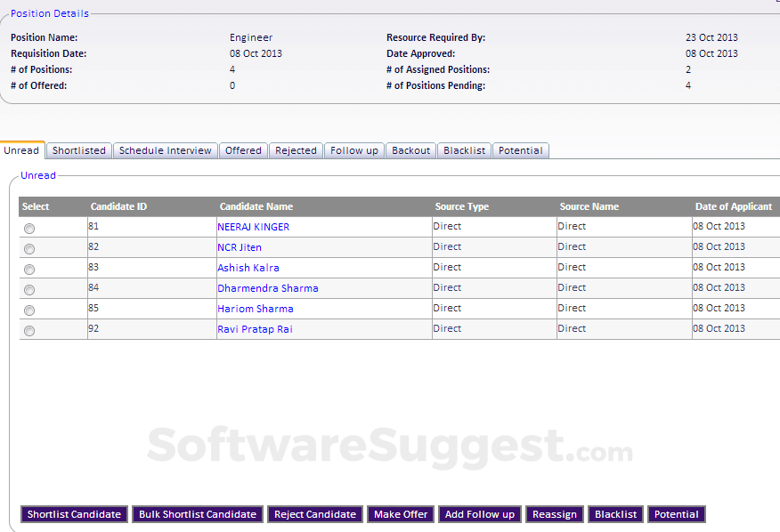
Task: Click the purple Potential button
Action: 676,514
